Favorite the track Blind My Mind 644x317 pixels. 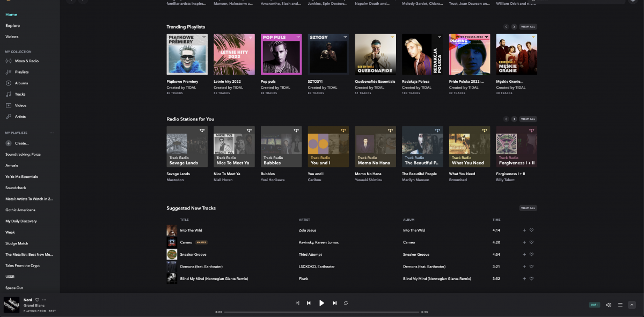(x=531, y=279)
